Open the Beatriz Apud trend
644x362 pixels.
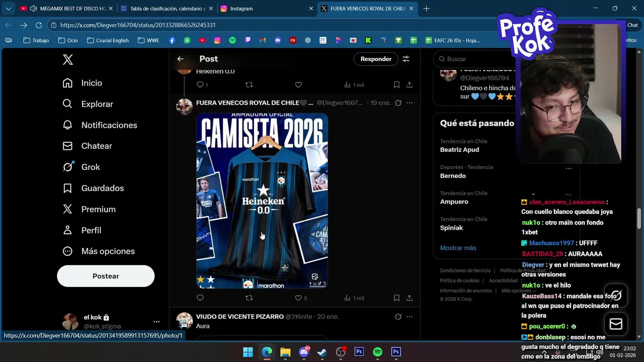[459, 150]
